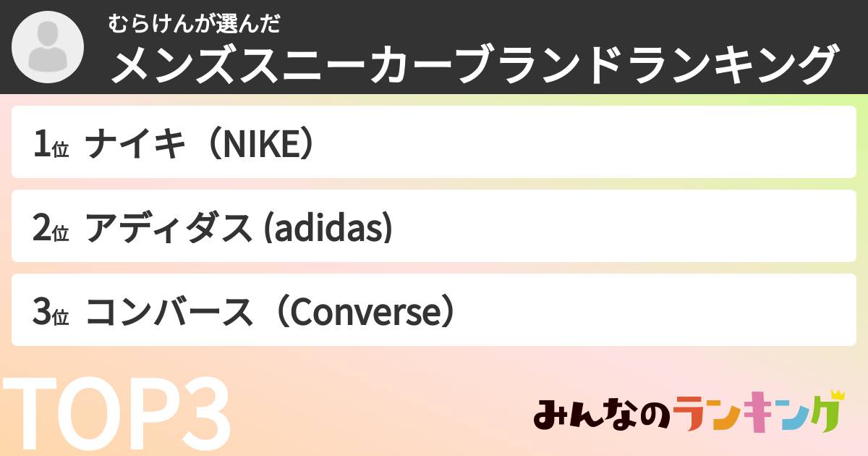Click the 1位 rank label
The width and height of the screenshot is (868, 456).
pos(51,145)
